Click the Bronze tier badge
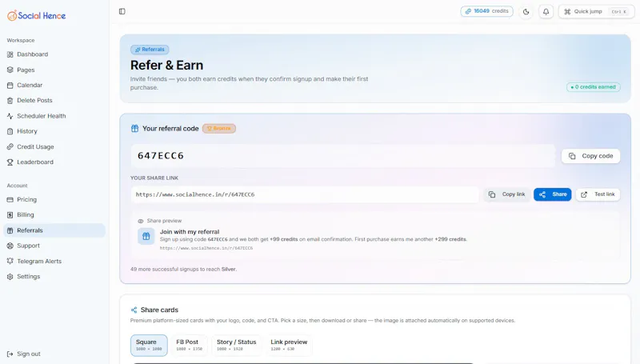Image resolution: width=640 pixels, height=364 pixels. coord(219,129)
